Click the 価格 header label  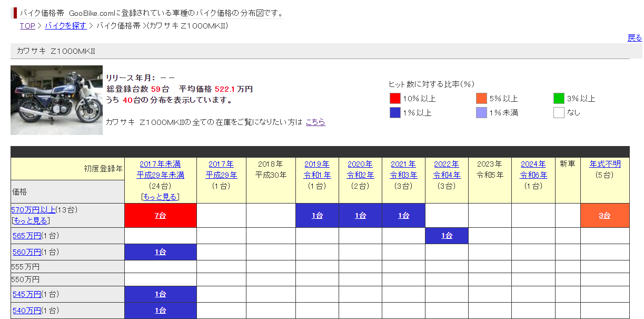coord(18,191)
